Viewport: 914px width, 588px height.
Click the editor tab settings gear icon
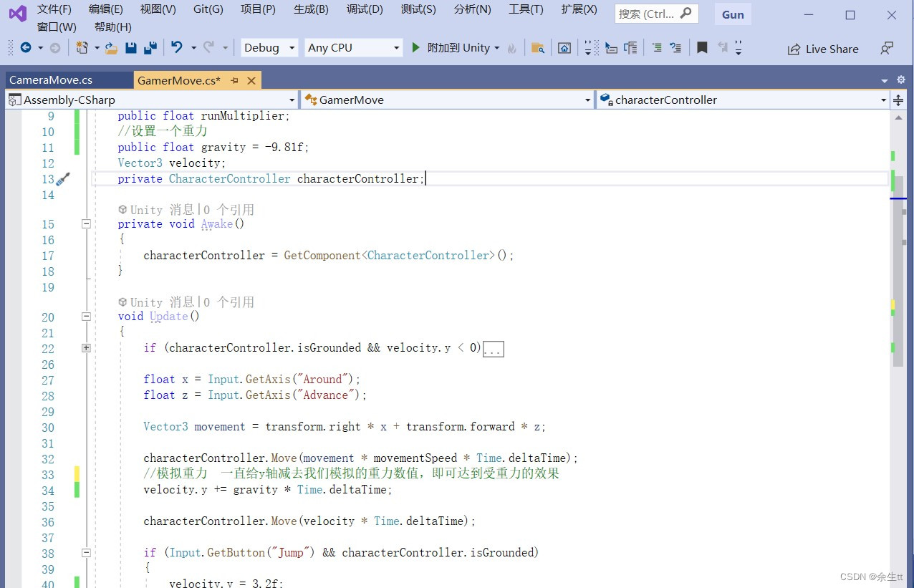point(901,80)
